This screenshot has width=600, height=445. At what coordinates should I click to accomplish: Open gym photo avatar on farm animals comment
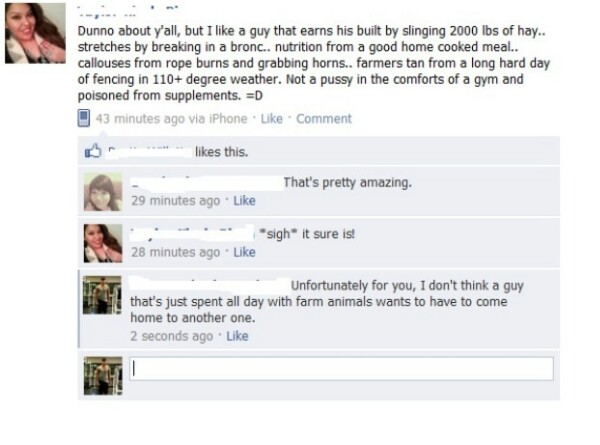click(102, 295)
